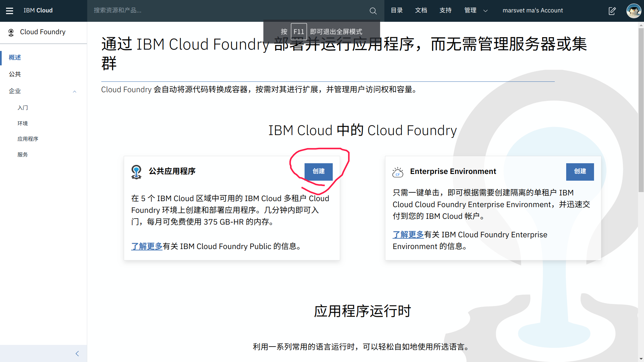The width and height of the screenshot is (644, 362).
Task: Open 了解更多 link for Enterprise Environment
Action: tap(408, 235)
